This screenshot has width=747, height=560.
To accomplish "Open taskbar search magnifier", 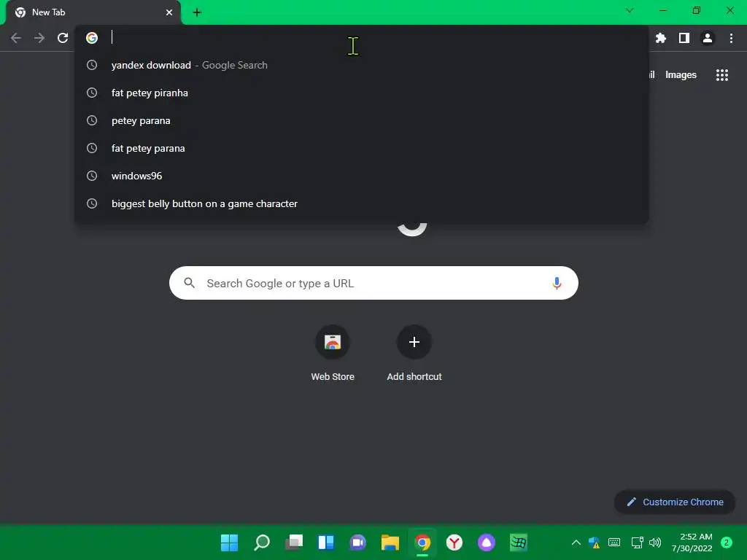I will [x=262, y=542].
